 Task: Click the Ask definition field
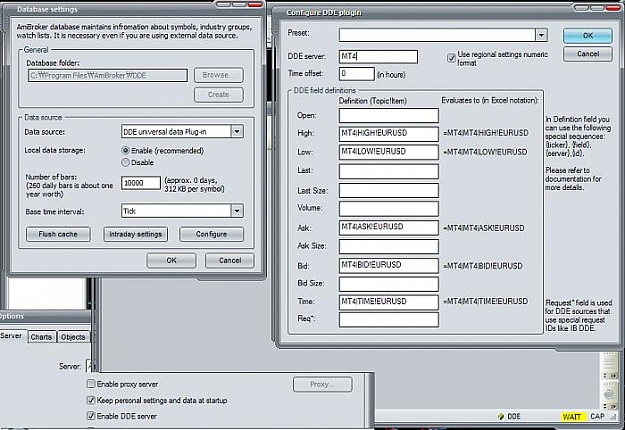click(389, 228)
